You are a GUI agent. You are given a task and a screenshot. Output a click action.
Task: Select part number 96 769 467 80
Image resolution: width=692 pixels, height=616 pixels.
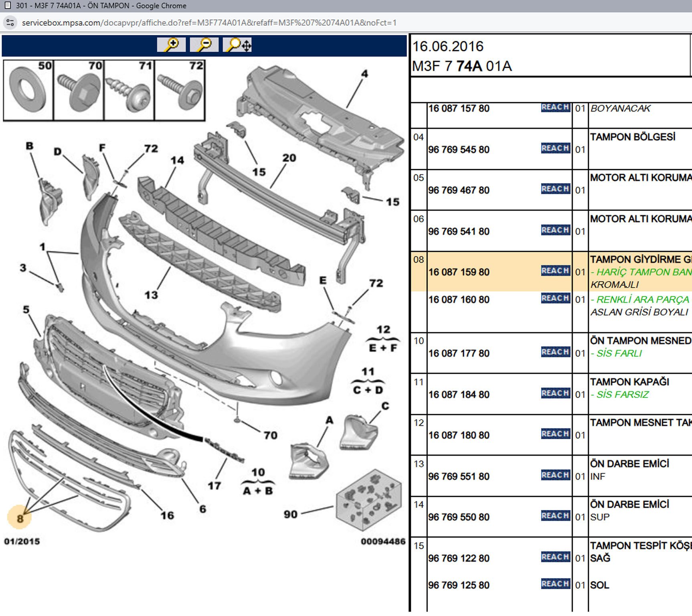[459, 190]
